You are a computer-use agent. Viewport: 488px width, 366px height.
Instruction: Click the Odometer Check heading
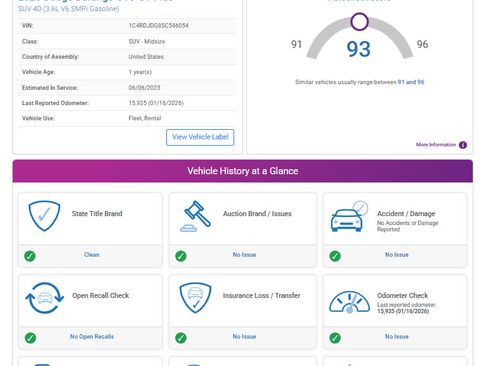click(x=403, y=296)
